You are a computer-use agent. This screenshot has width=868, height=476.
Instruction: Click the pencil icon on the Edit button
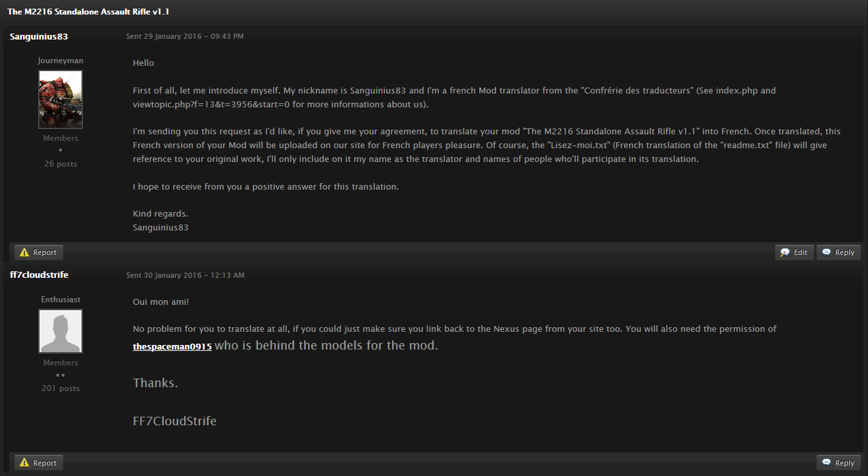click(784, 252)
